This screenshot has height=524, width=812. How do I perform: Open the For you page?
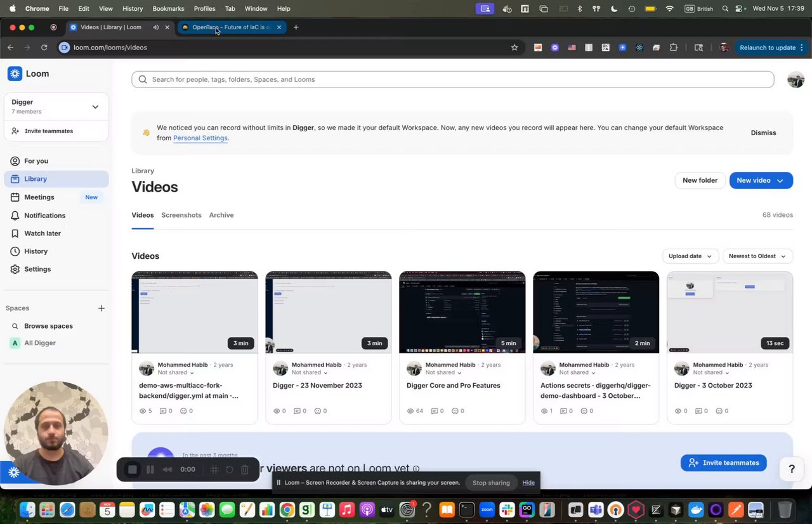pos(56,161)
